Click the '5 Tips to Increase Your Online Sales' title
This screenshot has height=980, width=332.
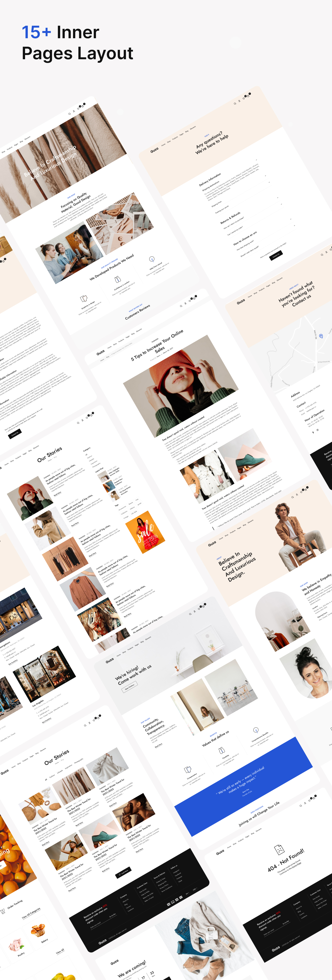coord(158,346)
